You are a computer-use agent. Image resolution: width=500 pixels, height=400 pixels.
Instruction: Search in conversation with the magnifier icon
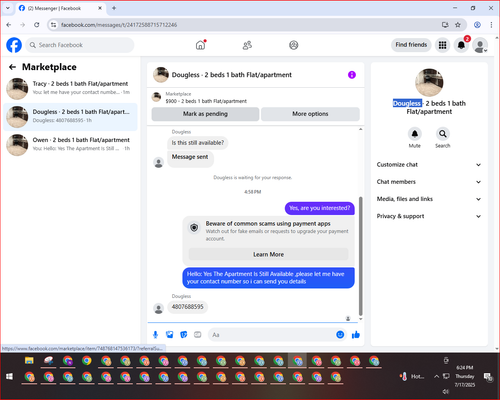(443, 134)
